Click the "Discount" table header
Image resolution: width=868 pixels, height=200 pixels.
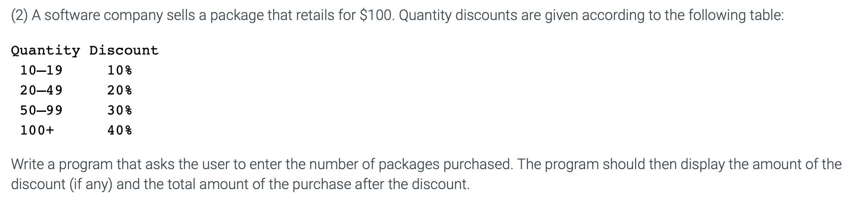(124, 50)
